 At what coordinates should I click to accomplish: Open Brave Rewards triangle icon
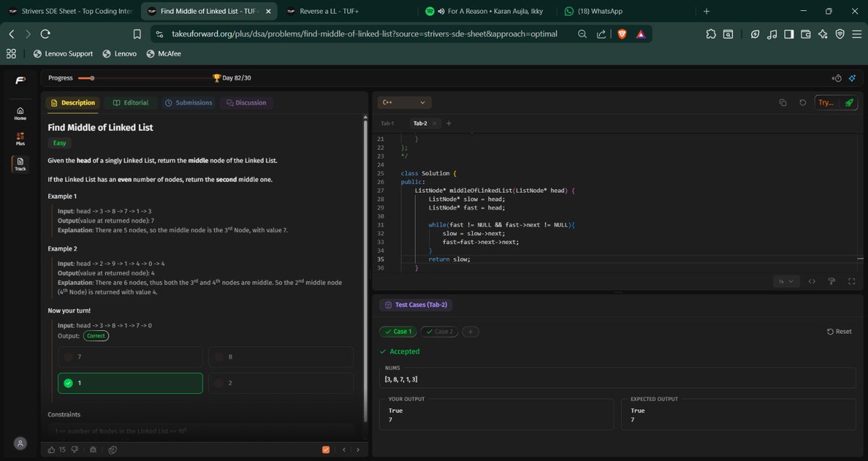click(x=640, y=34)
